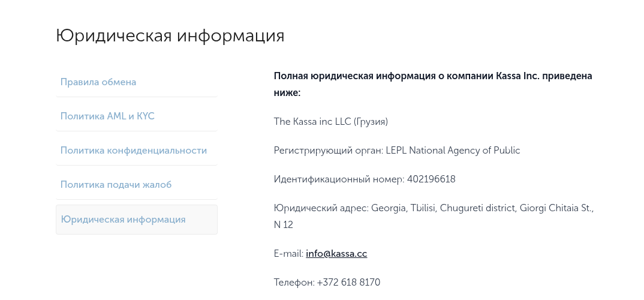The image size is (644, 300).
Task: Select the highlighted Юридическая информация sidebar item
Action: 124,220
